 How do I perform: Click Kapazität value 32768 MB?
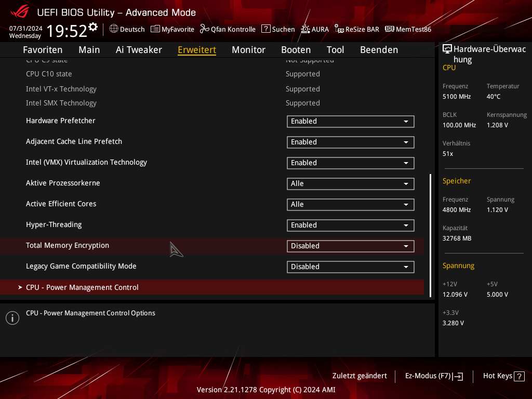(x=457, y=238)
